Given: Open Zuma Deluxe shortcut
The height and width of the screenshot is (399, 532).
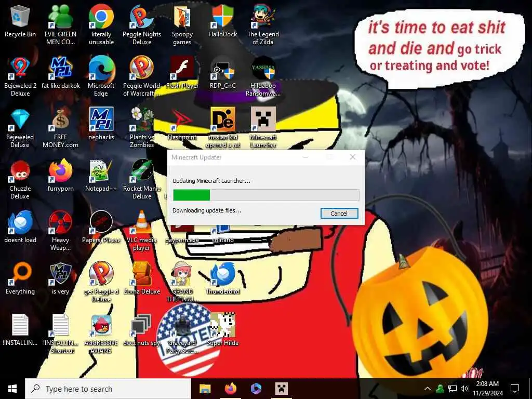Looking at the screenshot, I should 142,279.
